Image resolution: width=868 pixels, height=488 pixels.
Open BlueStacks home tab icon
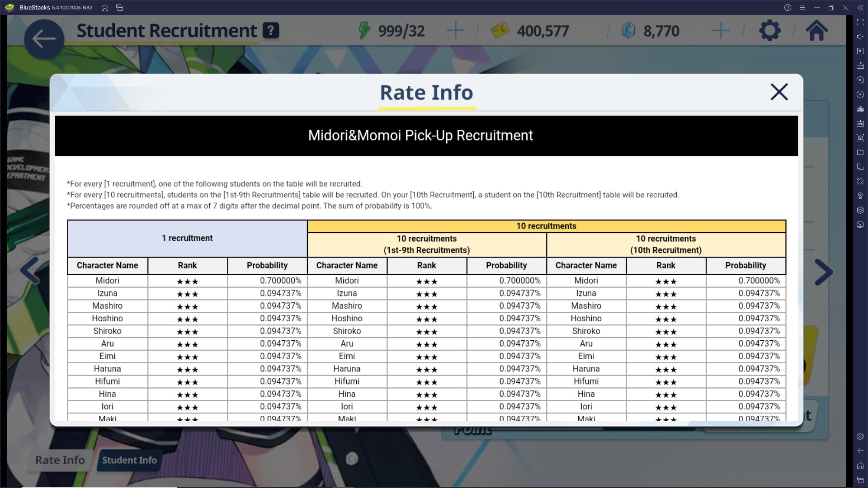tap(105, 8)
